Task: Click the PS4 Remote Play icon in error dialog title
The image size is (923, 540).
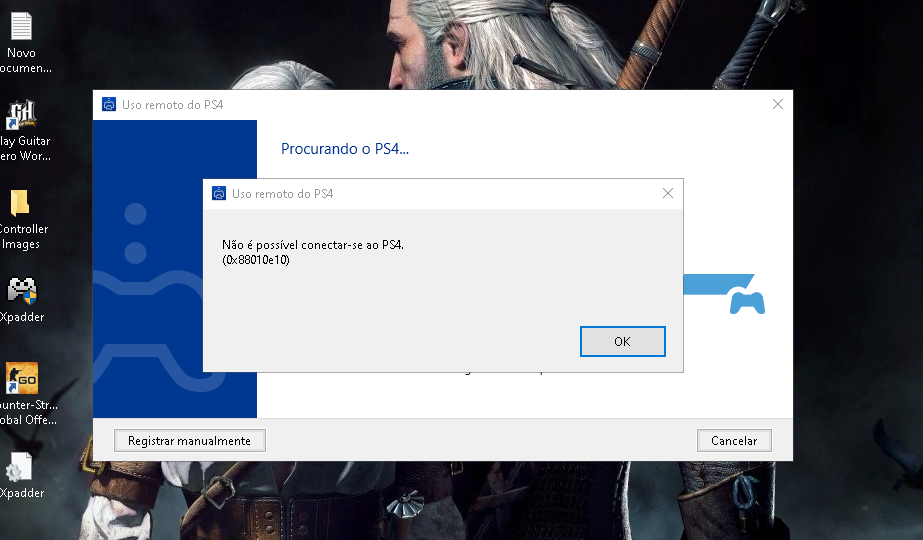Action: tap(219, 193)
